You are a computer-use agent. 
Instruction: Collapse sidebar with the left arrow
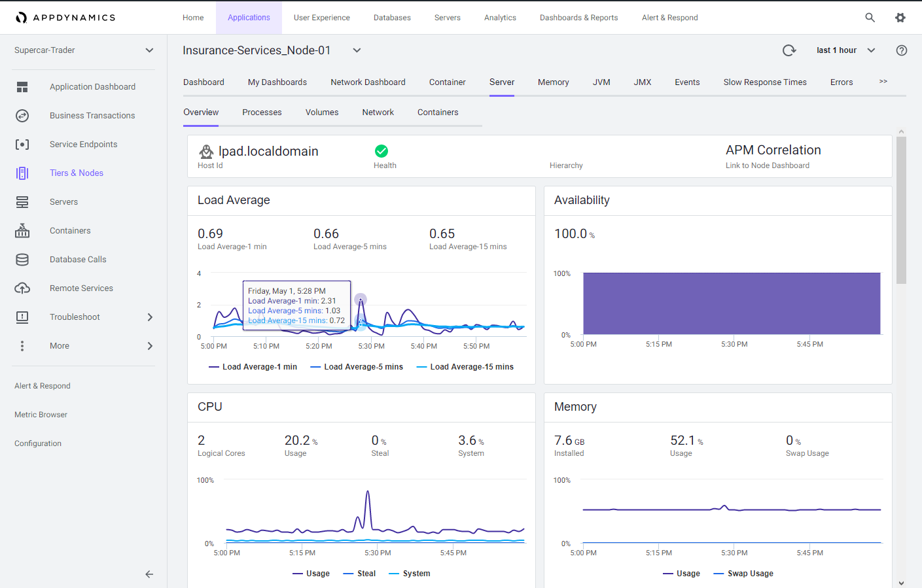click(149, 574)
